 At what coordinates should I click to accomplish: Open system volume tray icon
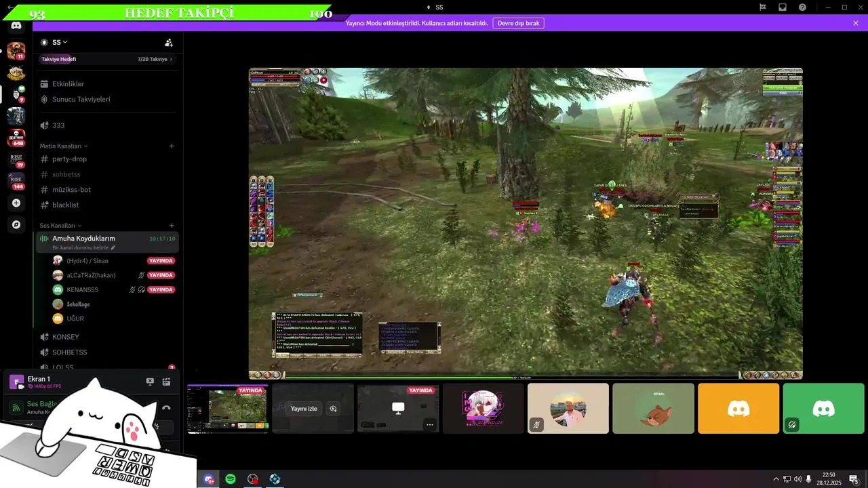tap(797, 479)
